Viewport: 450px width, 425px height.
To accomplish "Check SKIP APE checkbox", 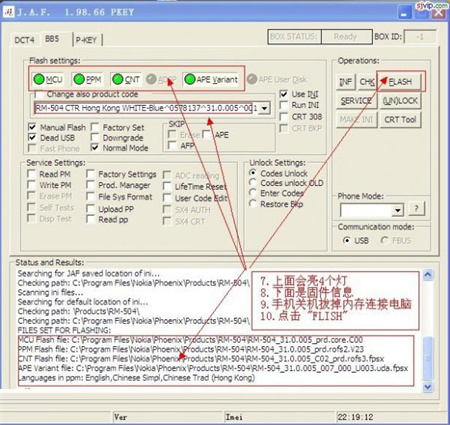I will click(207, 135).
